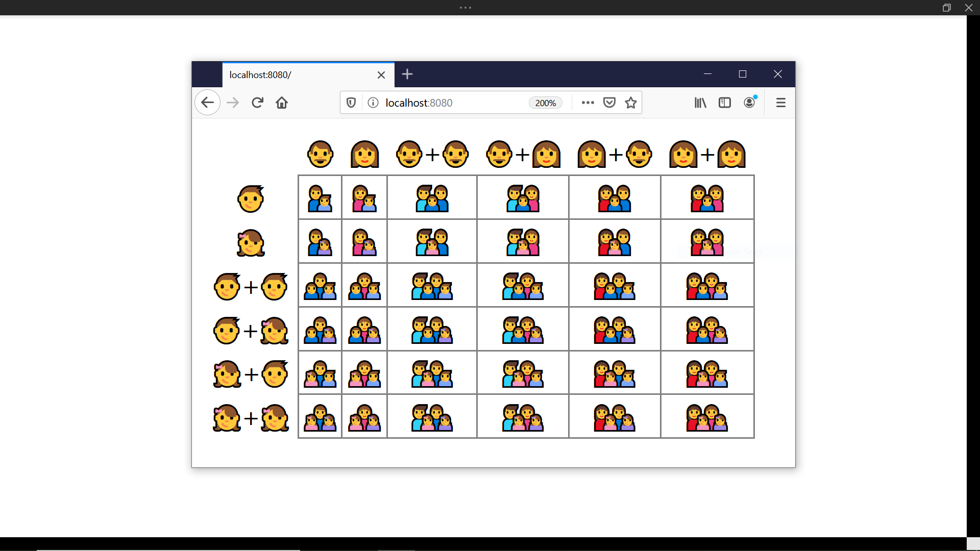Click the single man emoji column header

[320, 154]
